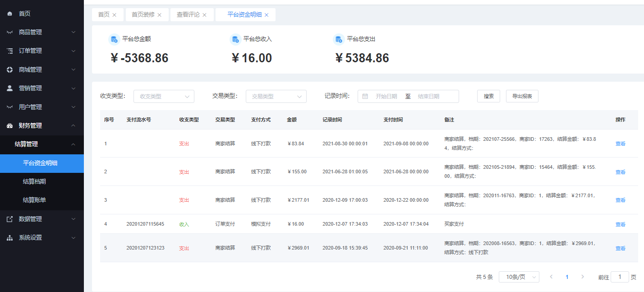This screenshot has height=292, width=644.
Task: Click the 导出报表 button
Action: coord(522,96)
